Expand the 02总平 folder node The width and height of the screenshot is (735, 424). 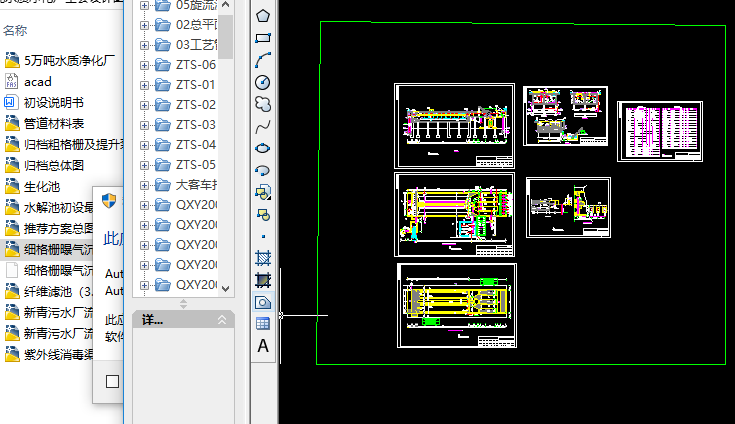click(x=144, y=25)
